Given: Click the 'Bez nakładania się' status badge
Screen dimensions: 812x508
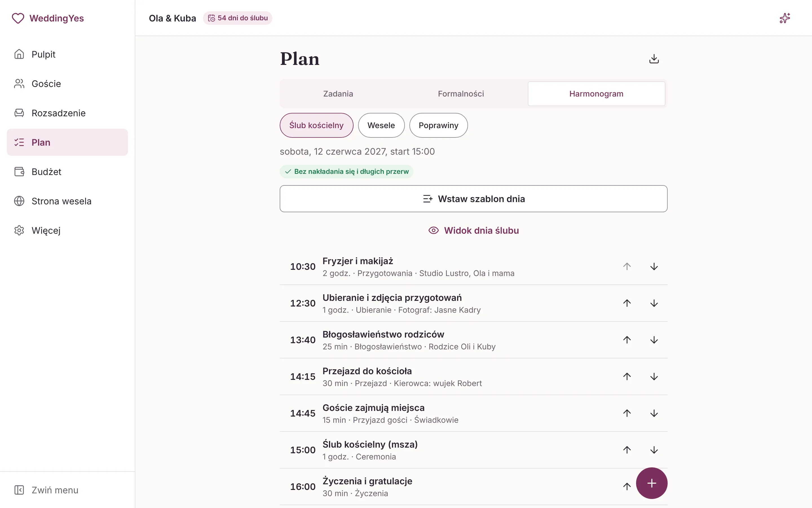Looking at the screenshot, I should coord(346,171).
